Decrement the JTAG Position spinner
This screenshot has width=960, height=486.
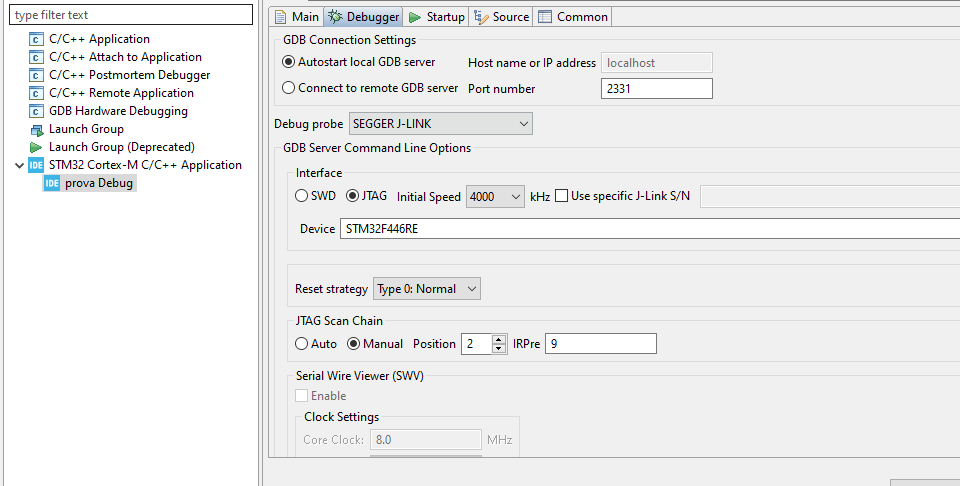click(499, 348)
